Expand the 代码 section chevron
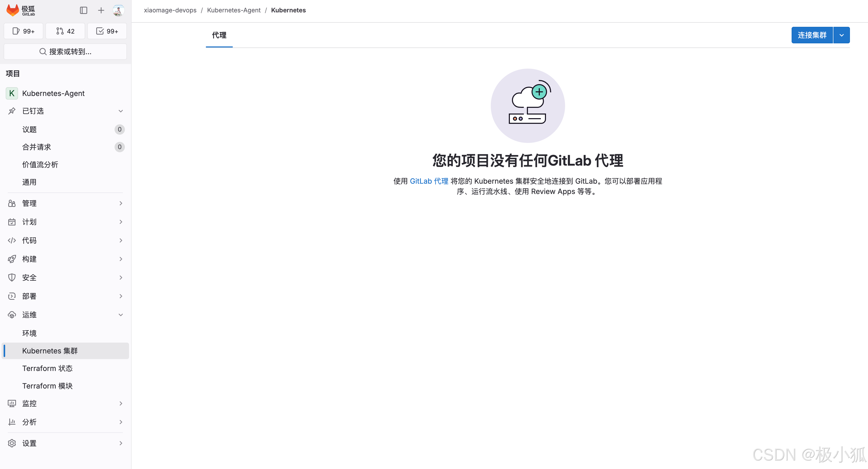 121,240
